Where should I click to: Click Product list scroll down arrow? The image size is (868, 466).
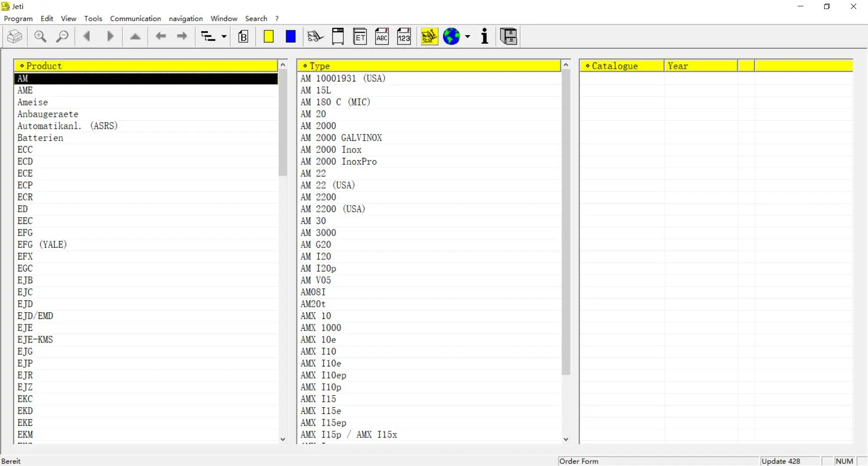(x=283, y=439)
